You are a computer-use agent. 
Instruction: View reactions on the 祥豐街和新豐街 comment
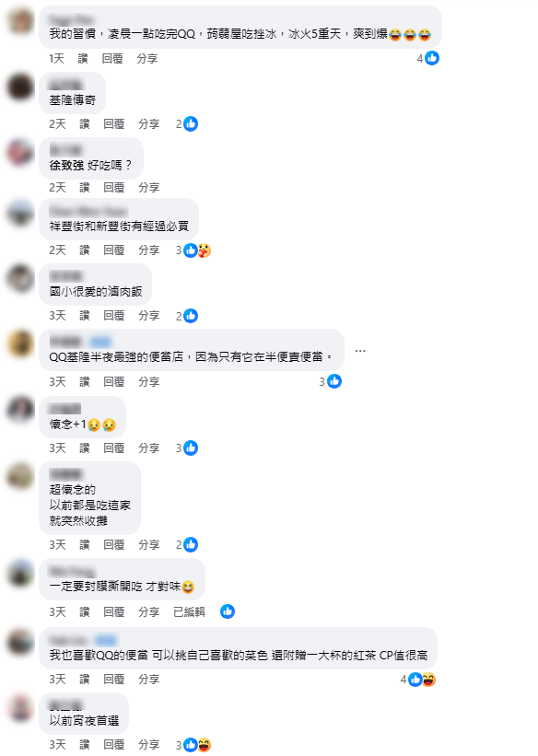coord(193,250)
